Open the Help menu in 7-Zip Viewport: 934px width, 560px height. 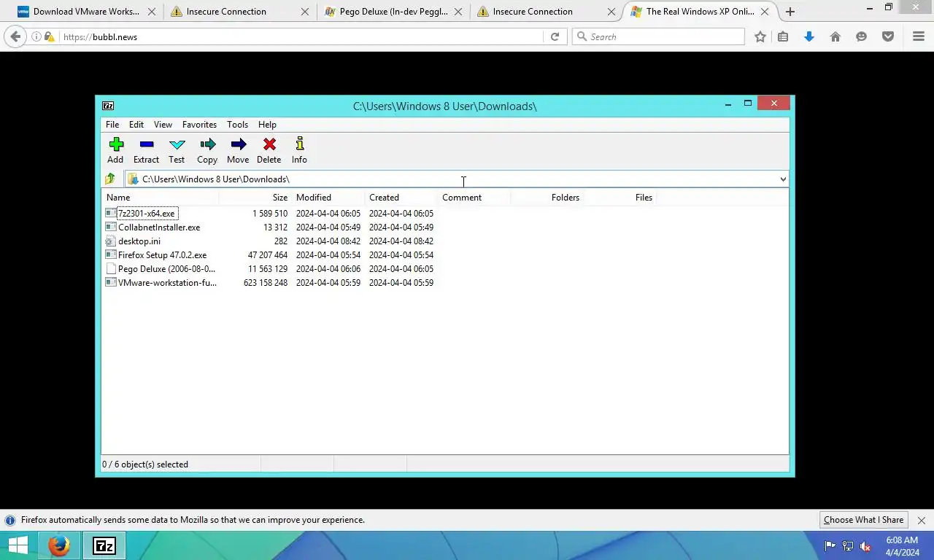coord(267,125)
